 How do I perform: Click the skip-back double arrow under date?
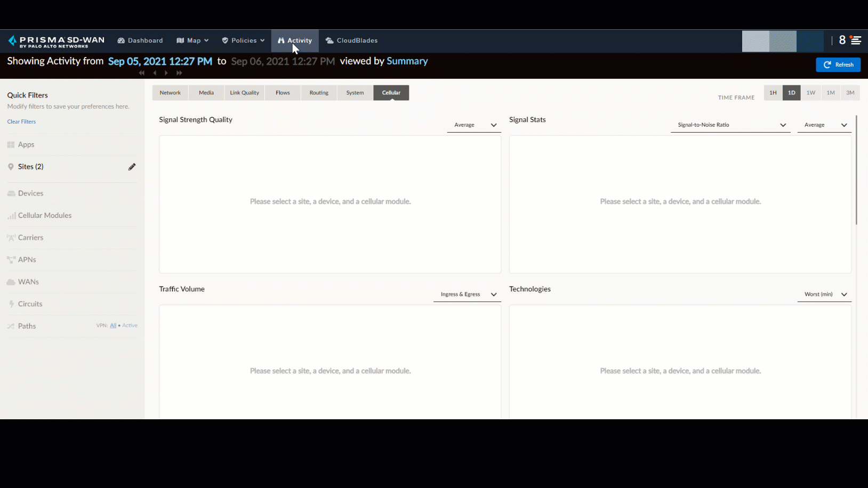coord(142,73)
